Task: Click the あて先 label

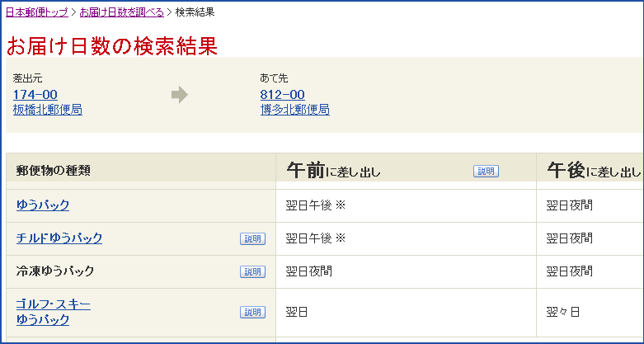Action: (x=275, y=78)
